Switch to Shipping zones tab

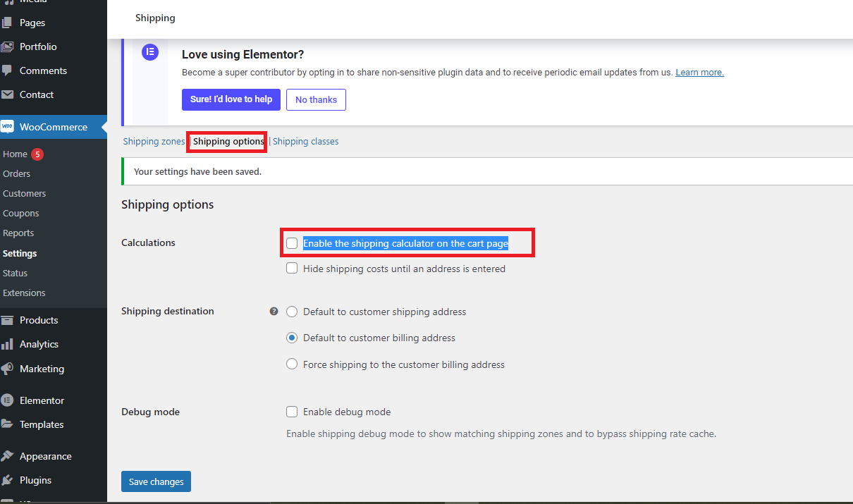154,142
